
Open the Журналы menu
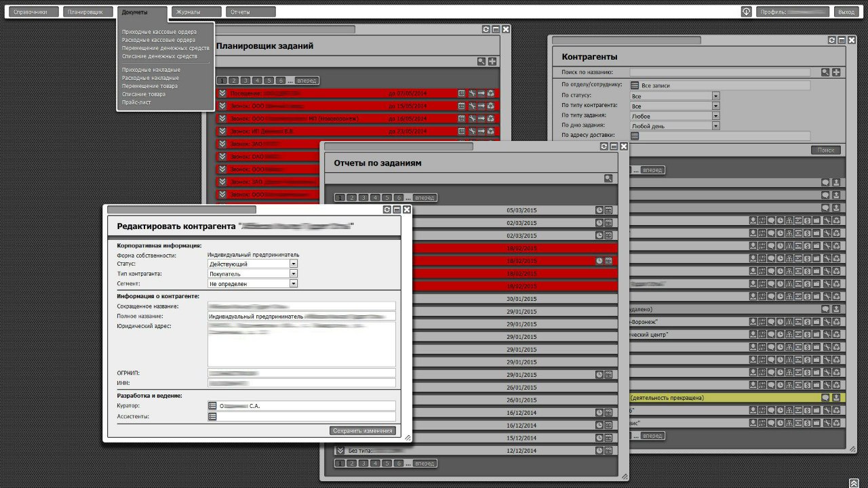pos(196,12)
